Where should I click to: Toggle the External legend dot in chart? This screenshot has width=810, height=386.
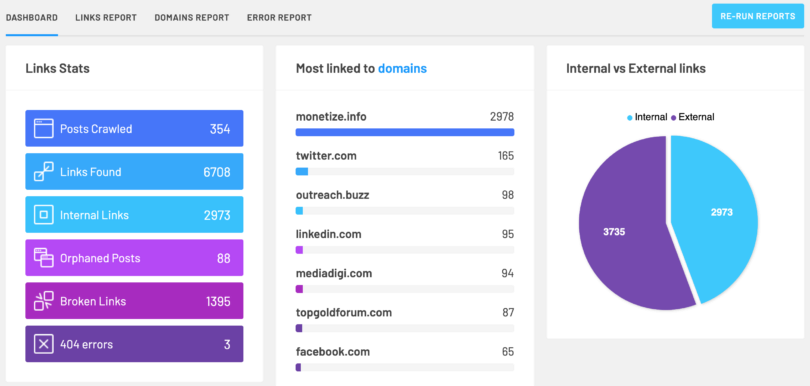click(x=674, y=117)
